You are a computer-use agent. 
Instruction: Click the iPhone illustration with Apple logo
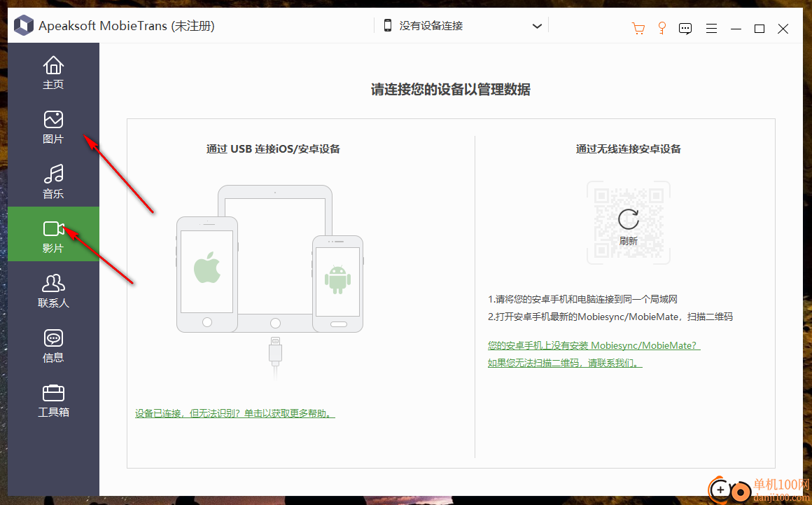pos(207,274)
